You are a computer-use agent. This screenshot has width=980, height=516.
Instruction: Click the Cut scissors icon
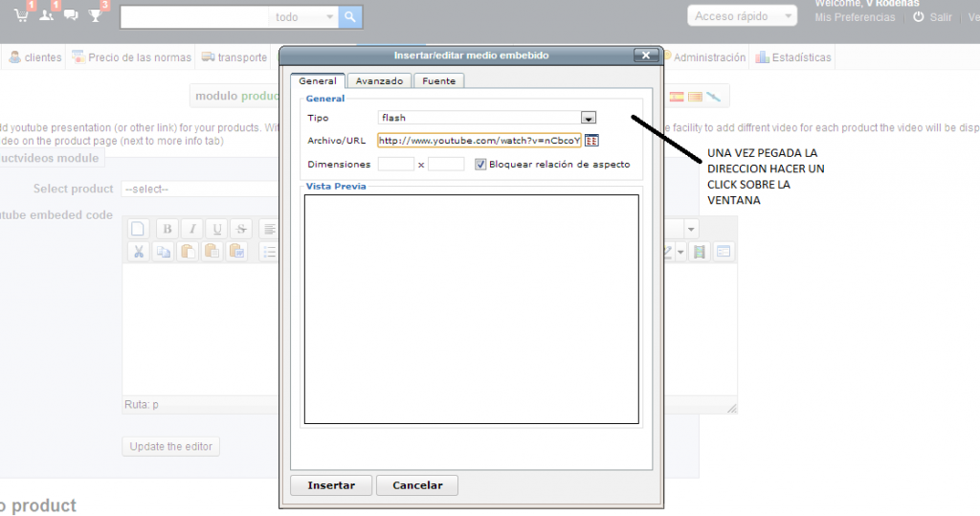pos(139,252)
